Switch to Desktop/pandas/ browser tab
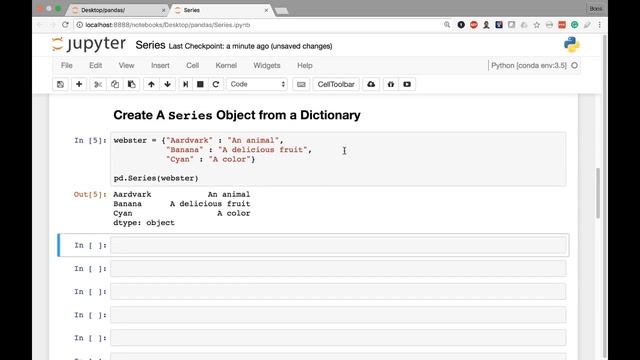The image size is (640, 360). point(118,10)
